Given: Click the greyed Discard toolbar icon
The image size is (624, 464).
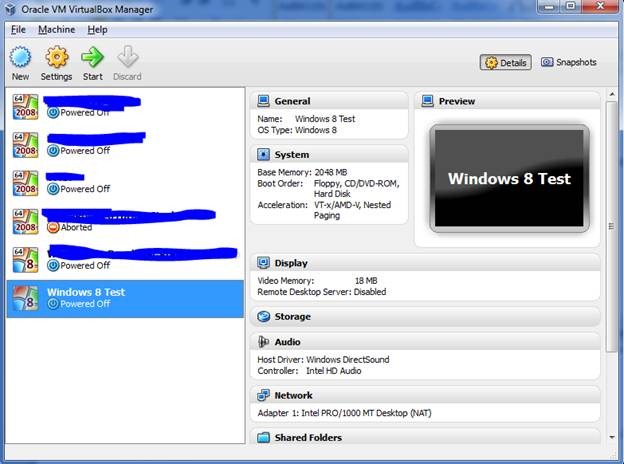Looking at the screenshot, I should point(127,57).
